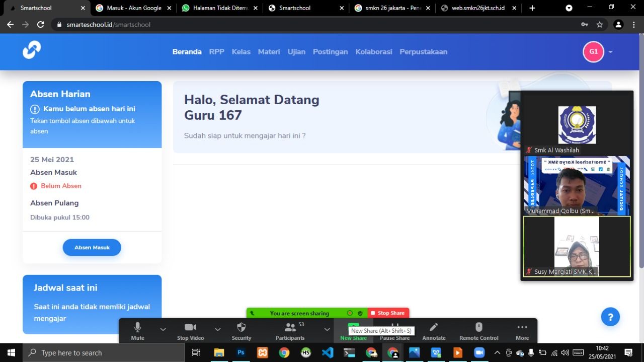Bookmark page with star icon
This screenshot has width=644, height=362.
[x=600, y=25]
